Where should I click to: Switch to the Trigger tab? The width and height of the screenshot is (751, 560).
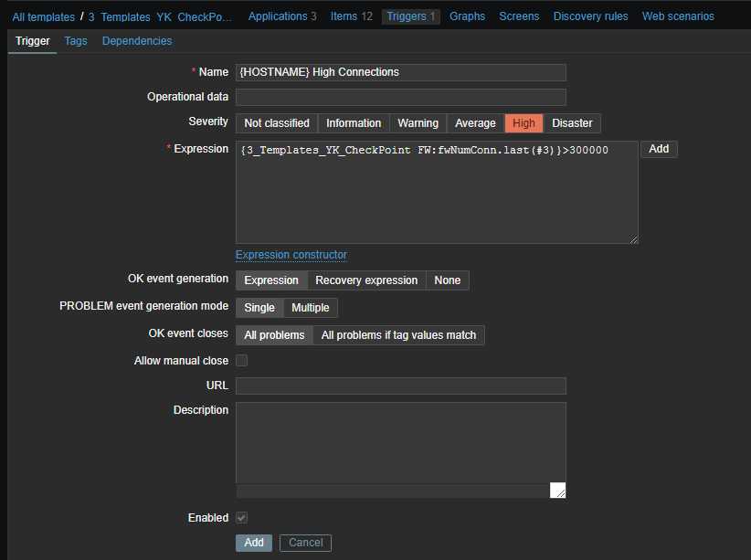coord(32,41)
